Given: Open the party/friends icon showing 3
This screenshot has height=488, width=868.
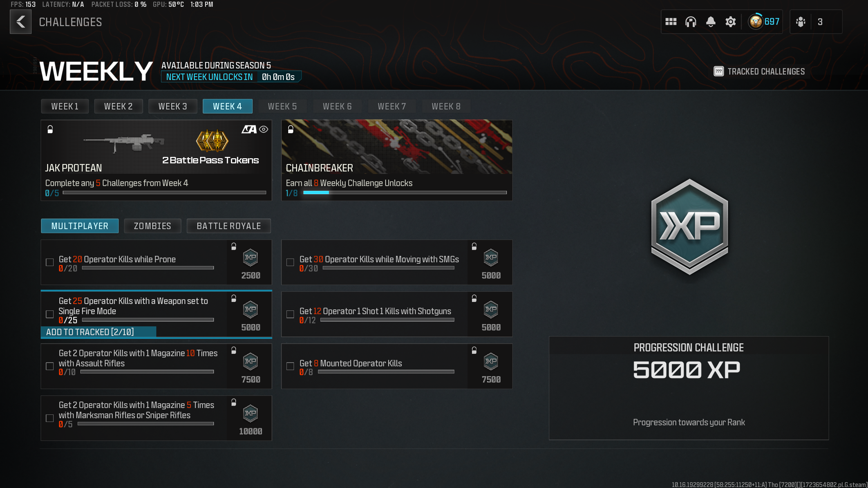Looking at the screenshot, I should [x=801, y=21].
